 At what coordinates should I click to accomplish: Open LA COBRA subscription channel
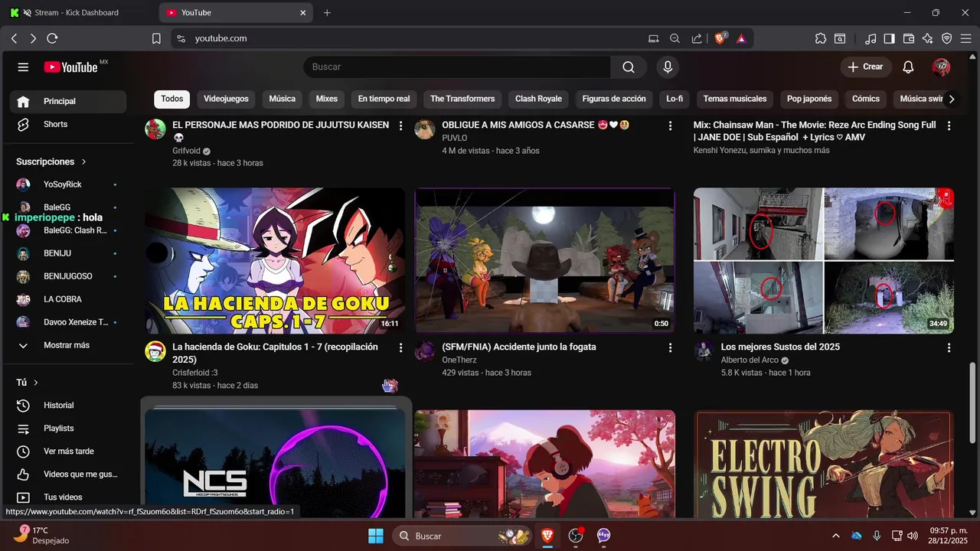pyautogui.click(x=67, y=299)
